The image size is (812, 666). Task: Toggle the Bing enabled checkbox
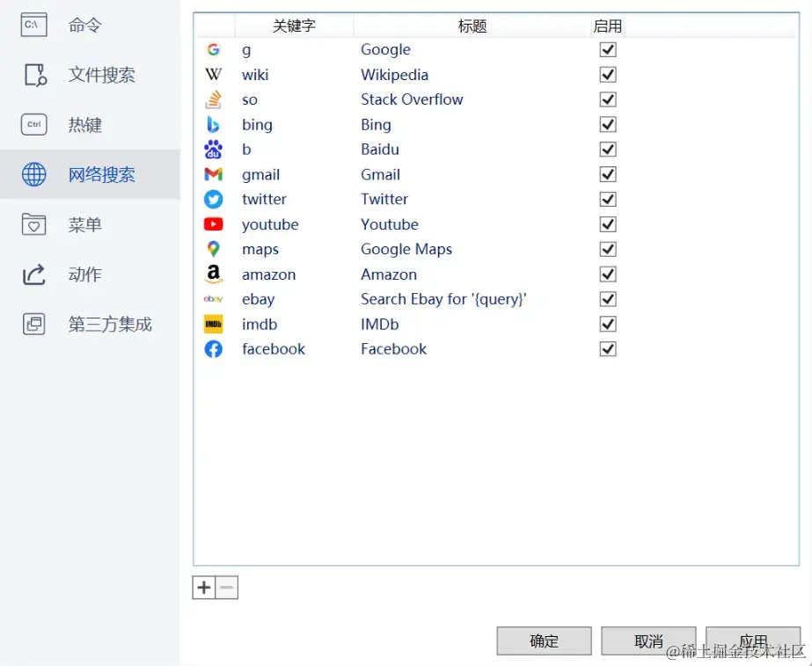[x=608, y=124]
